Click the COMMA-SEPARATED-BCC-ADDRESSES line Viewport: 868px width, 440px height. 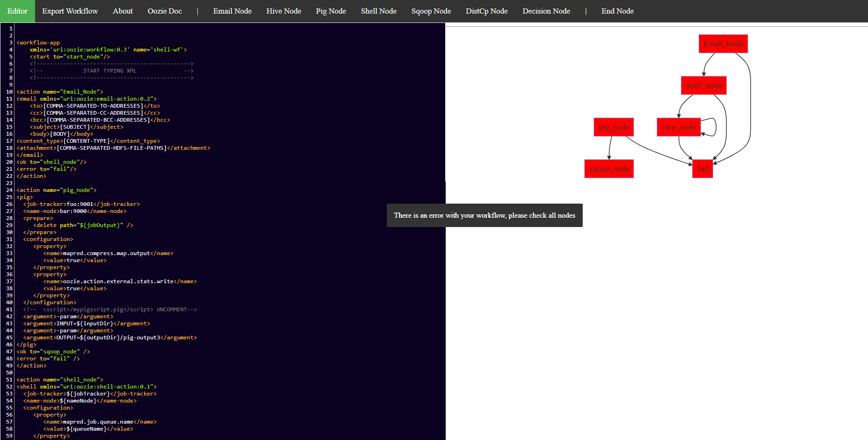100,120
